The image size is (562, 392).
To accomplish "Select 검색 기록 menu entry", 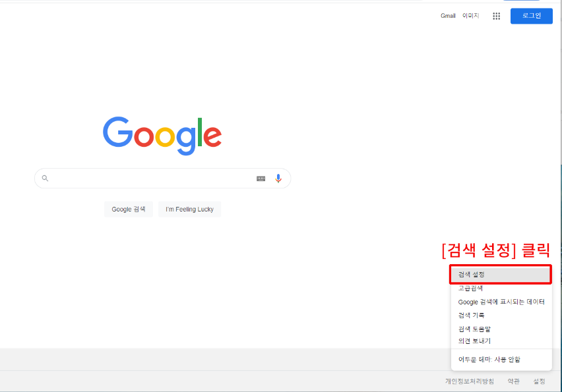I will tap(501, 316).
